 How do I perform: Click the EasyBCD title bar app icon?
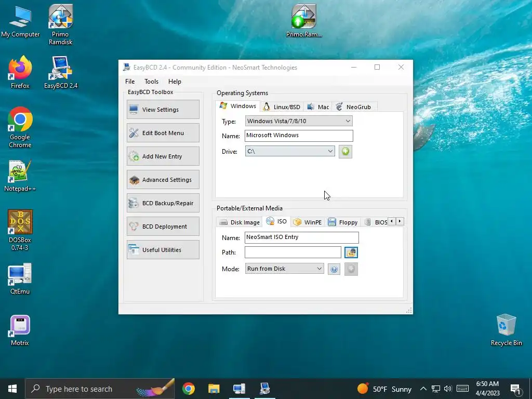coord(127,67)
